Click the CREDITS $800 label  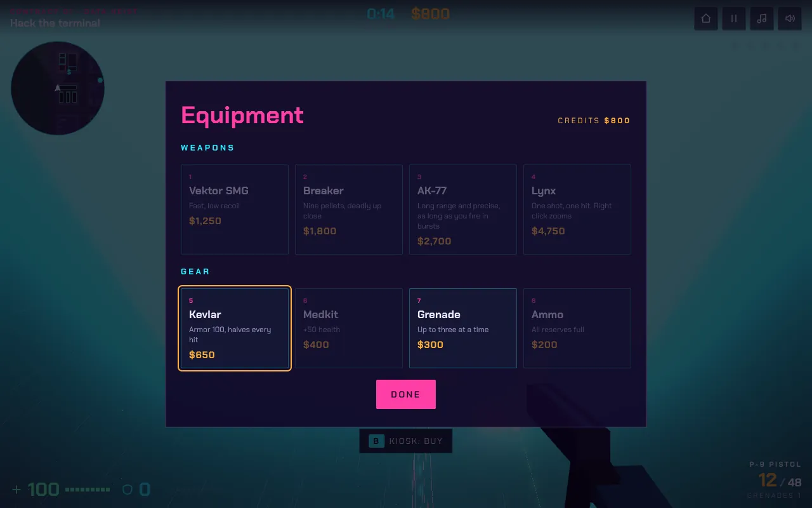[594, 121]
